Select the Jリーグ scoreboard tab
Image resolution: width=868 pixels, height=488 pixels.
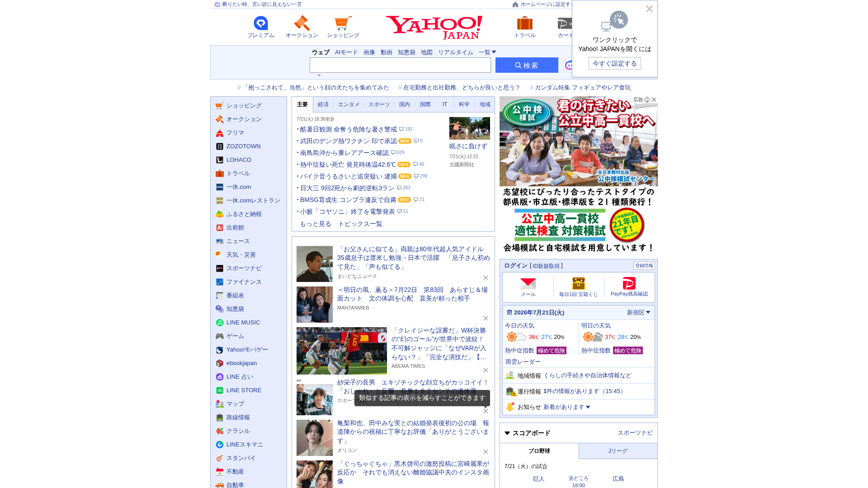[618, 451]
